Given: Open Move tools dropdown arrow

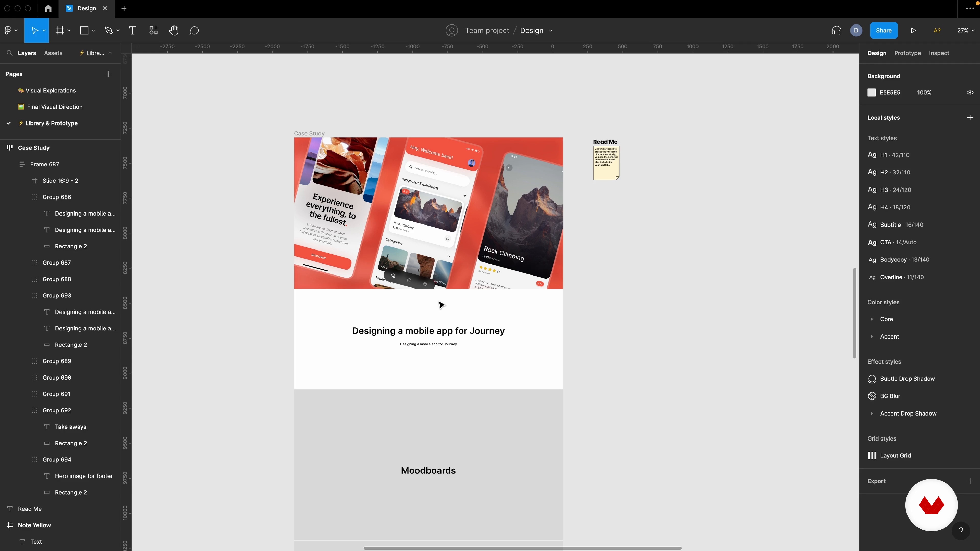Looking at the screenshot, I should click(44, 30).
